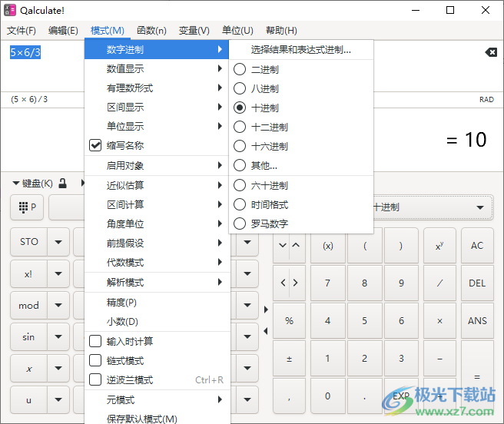This screenshot has width=504, height=424.
Task: Open the sin button dropdown arrow
Action: click(x=58, y=336)
